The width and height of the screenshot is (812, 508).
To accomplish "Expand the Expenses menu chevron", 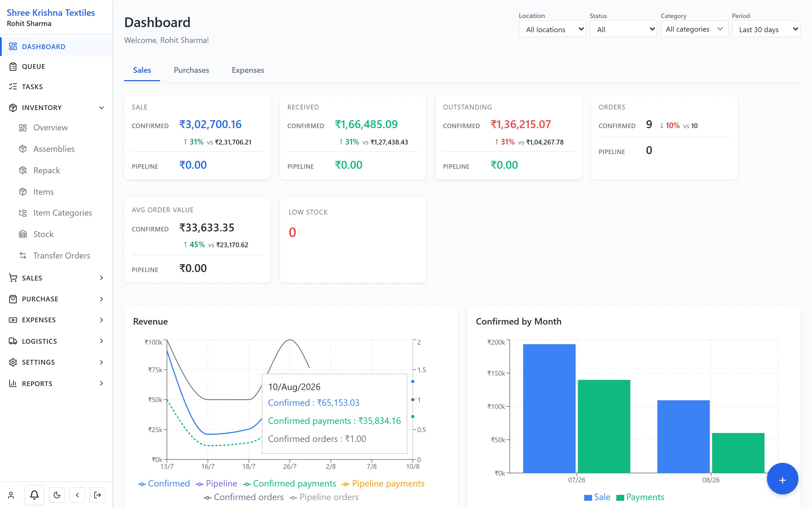I will pos(101,320).
